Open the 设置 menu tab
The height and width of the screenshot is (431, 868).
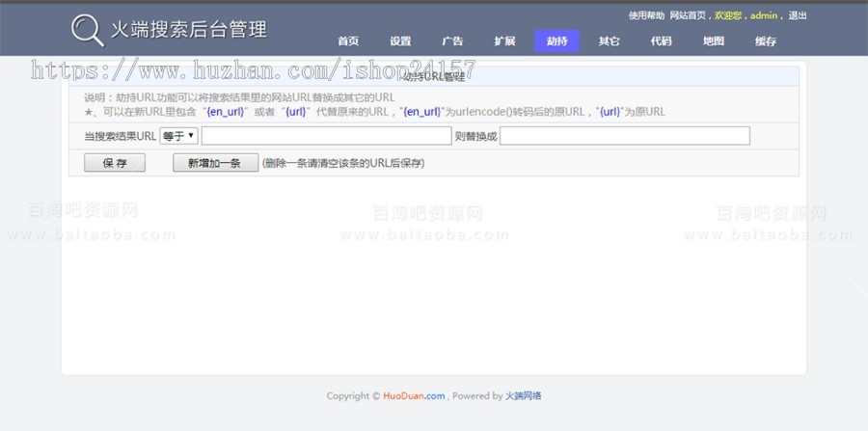tap(400, 40)
